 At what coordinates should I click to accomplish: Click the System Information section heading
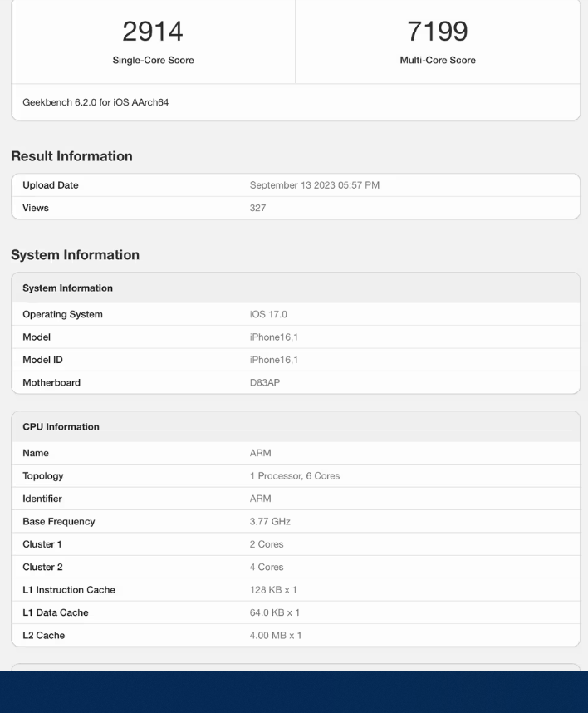(75, 255)
